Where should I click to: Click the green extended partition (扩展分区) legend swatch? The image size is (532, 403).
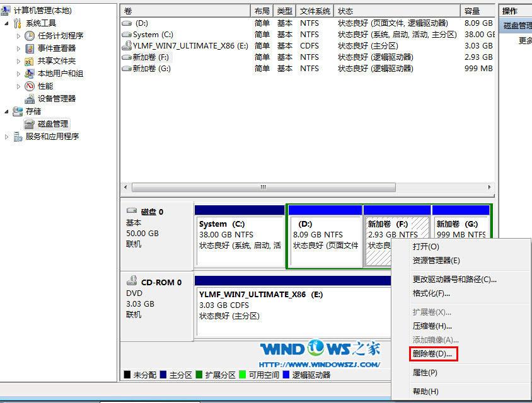tap(200, 375)
